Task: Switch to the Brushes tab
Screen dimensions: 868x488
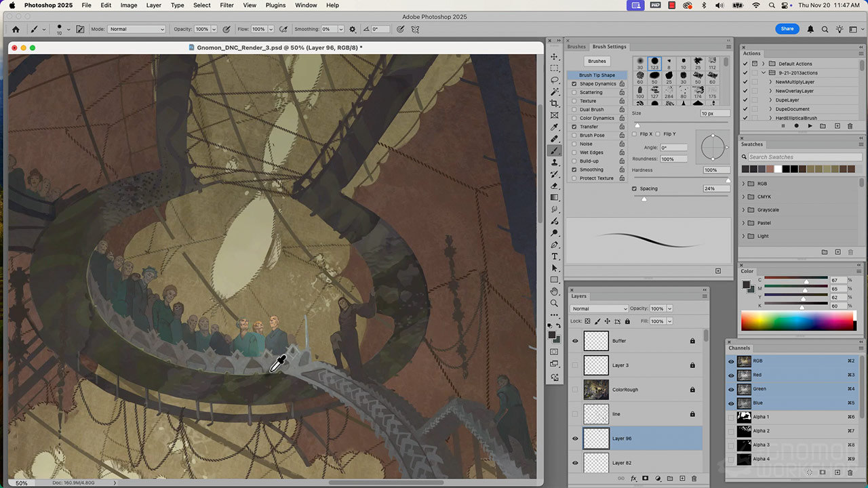Action: pyautogui.click(x=576, y=47)
